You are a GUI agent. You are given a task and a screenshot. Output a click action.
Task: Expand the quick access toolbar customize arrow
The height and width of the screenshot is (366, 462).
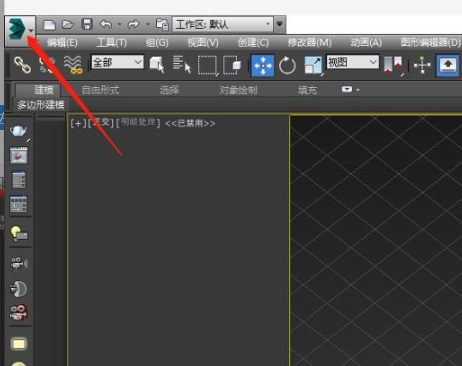coord(279,24)
